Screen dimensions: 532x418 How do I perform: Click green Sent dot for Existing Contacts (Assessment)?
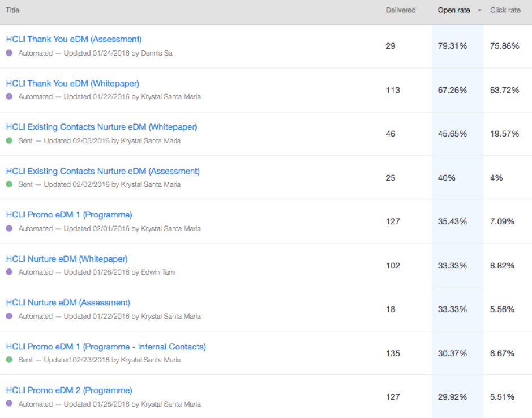pos(9,184)
